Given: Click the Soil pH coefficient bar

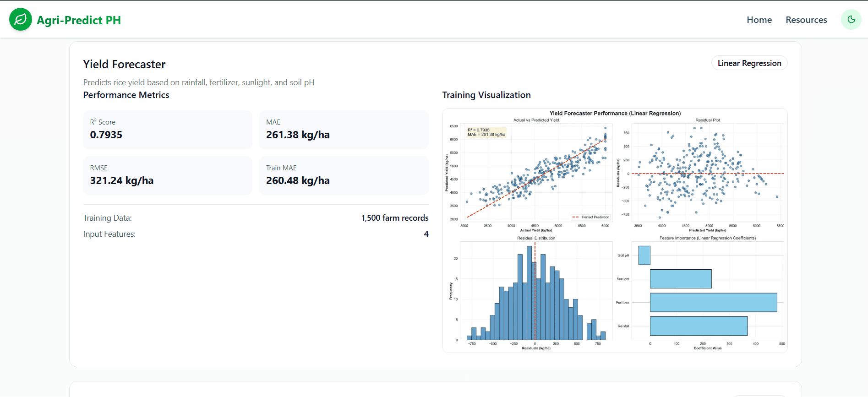Looking at the screenshot, I should click(x=644, y=256).
